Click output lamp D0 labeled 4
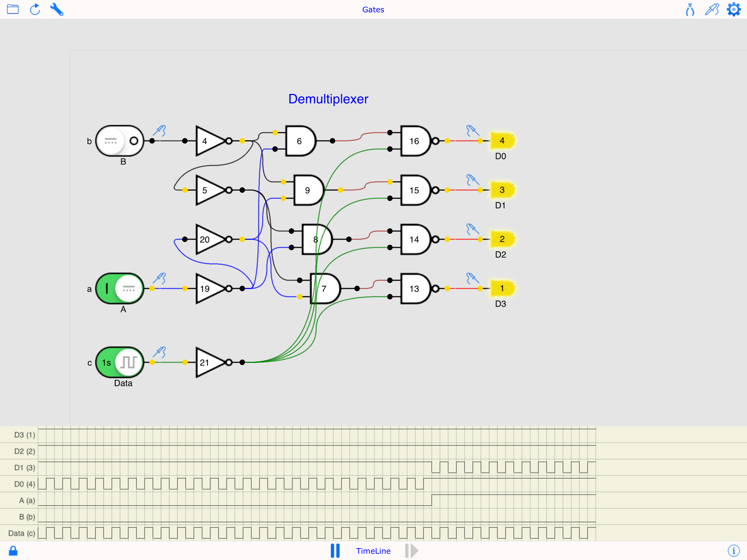 [x=502, y=141]
